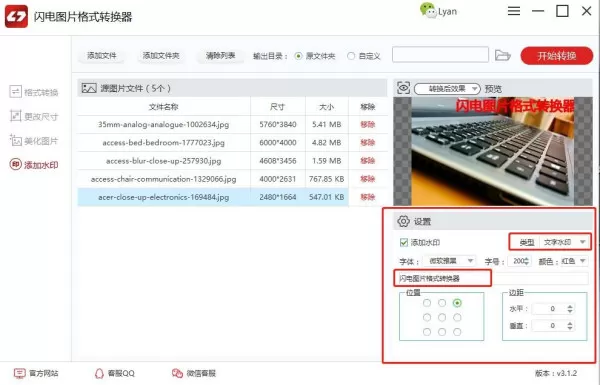Select top-right watermark position
The image size is (600, 385).
(457, 303)
